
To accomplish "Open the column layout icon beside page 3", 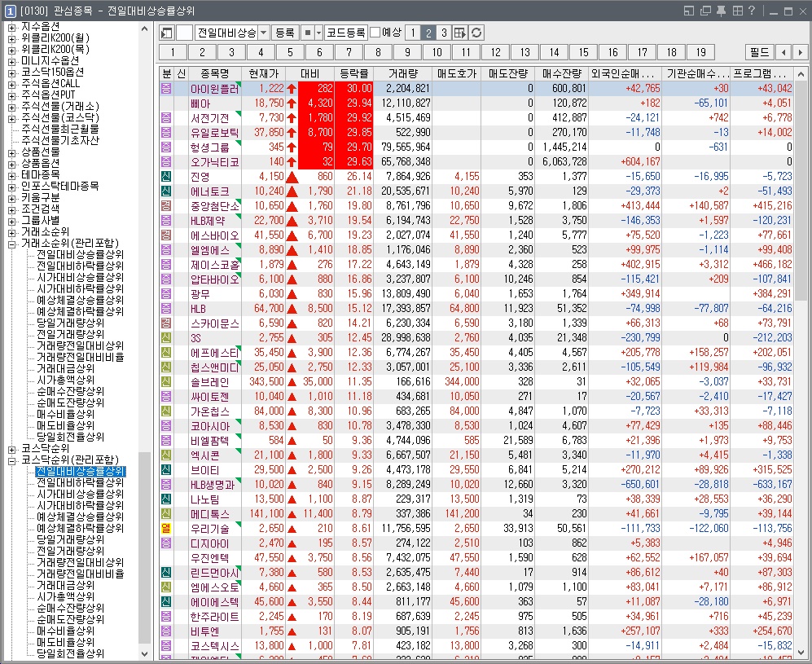I will (x=460, y=33).
